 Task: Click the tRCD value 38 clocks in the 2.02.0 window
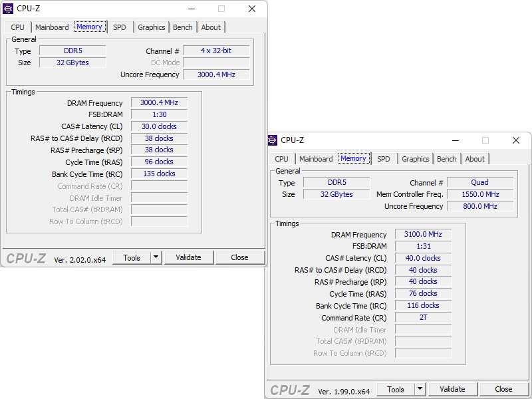coord(159,138)
